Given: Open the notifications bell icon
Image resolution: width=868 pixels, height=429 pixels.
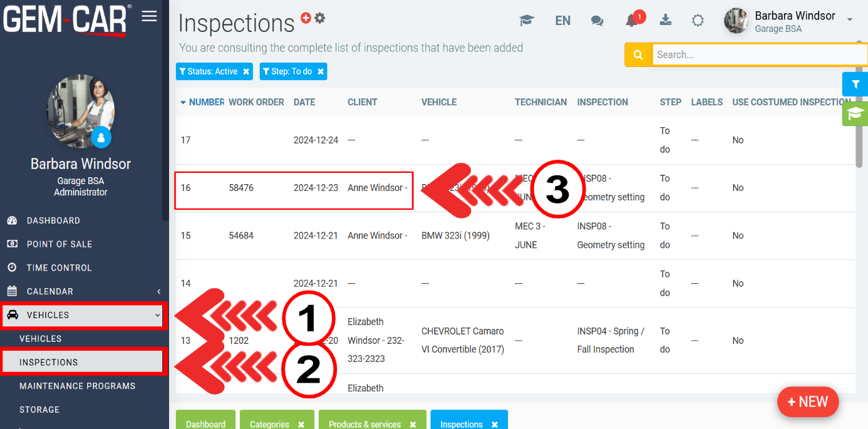Looking at the screenshot, I should tap(632, 21).
